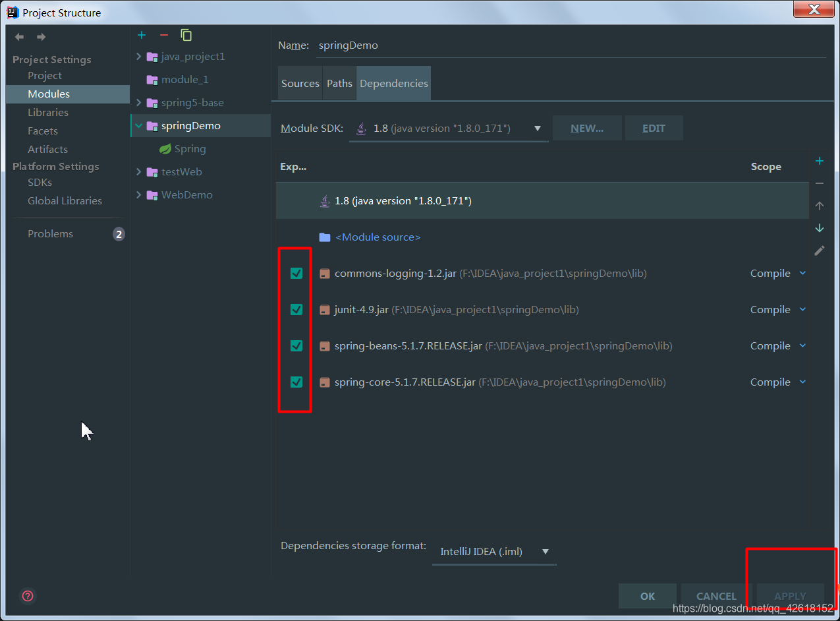The height and width of the screenshot is (621, 840).
Task: Copy the selected module icon
Action: tap(186, 35)
